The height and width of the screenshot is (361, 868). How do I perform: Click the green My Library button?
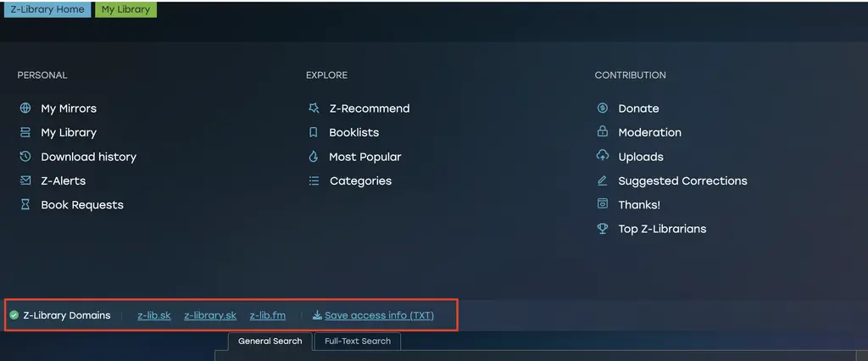(x=125, y=9)
